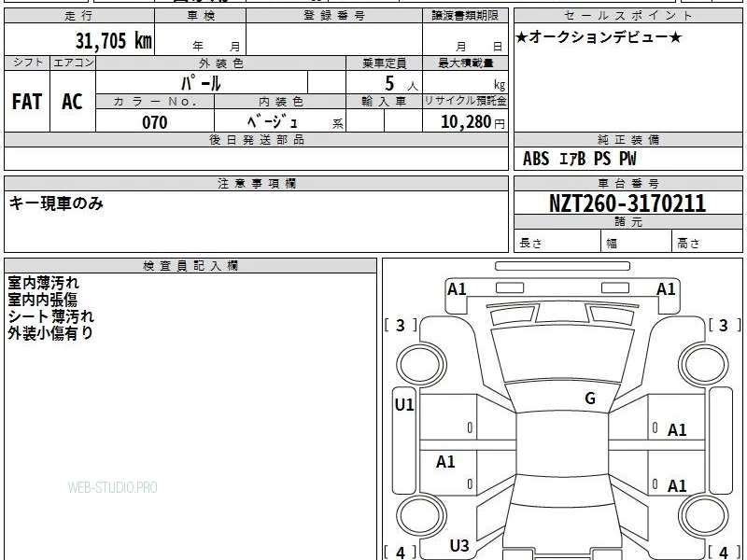Viewport: 747px width, 560px height.
Task: Click the 諸元 header
Action: point(627,221)
